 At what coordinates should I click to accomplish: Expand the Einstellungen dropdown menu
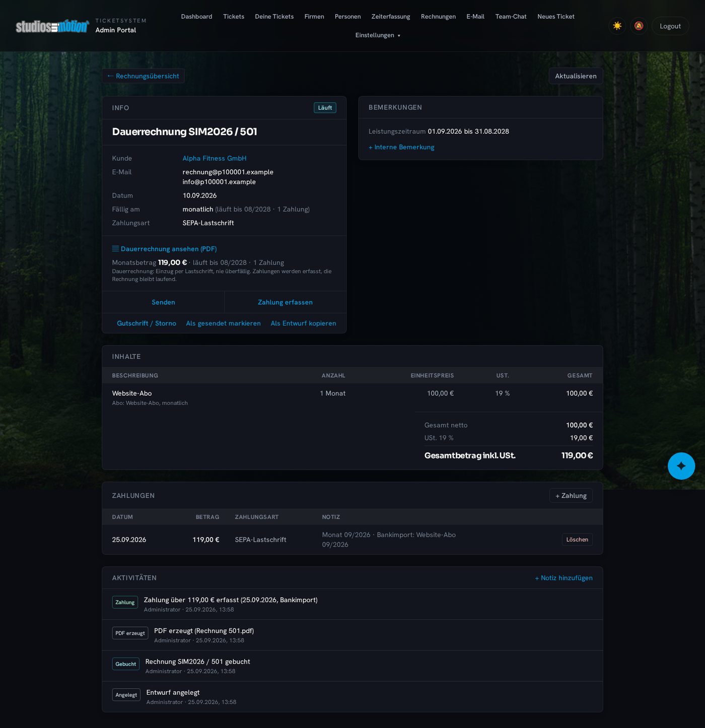pyautogui.click(x=378, y=35)
